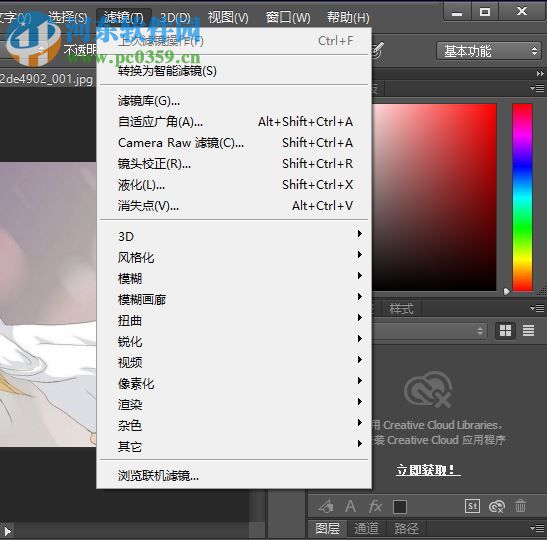Click the add graphic icon in Libraries panel
547x540 pixels.
(327, 506)
